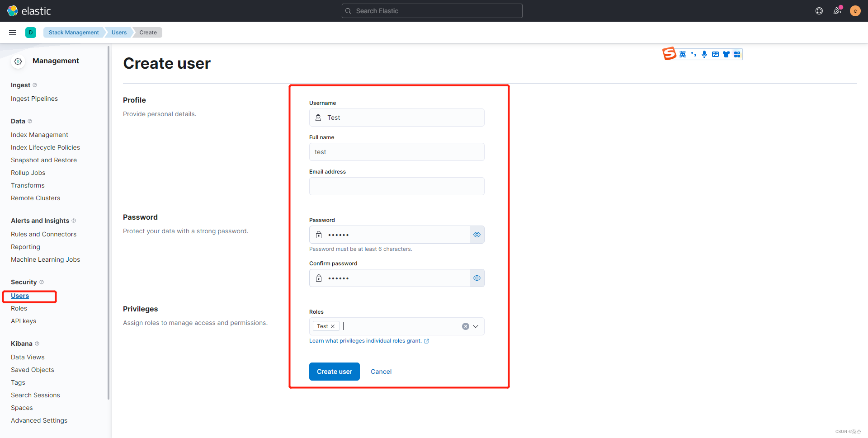Open Sogou toolbox grid icon
This screenshot has height=438, width=868.
(737, 54)
